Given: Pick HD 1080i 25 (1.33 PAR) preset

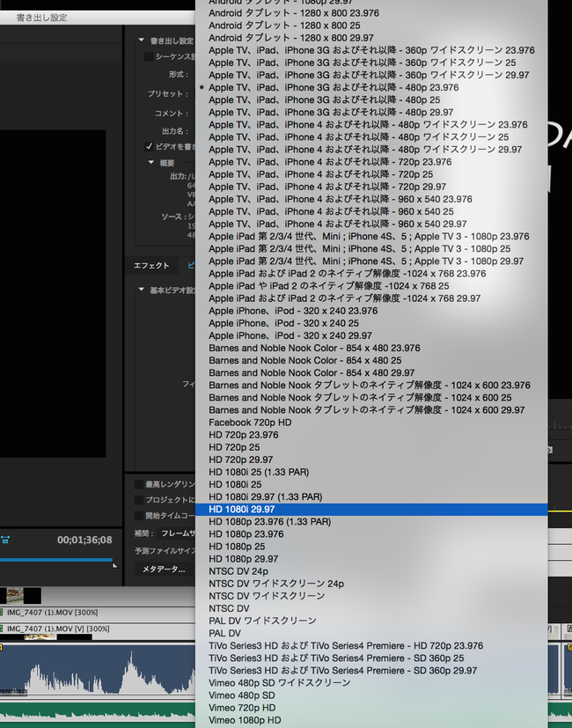Looking at the screenshot, I should tap(371, 472).
